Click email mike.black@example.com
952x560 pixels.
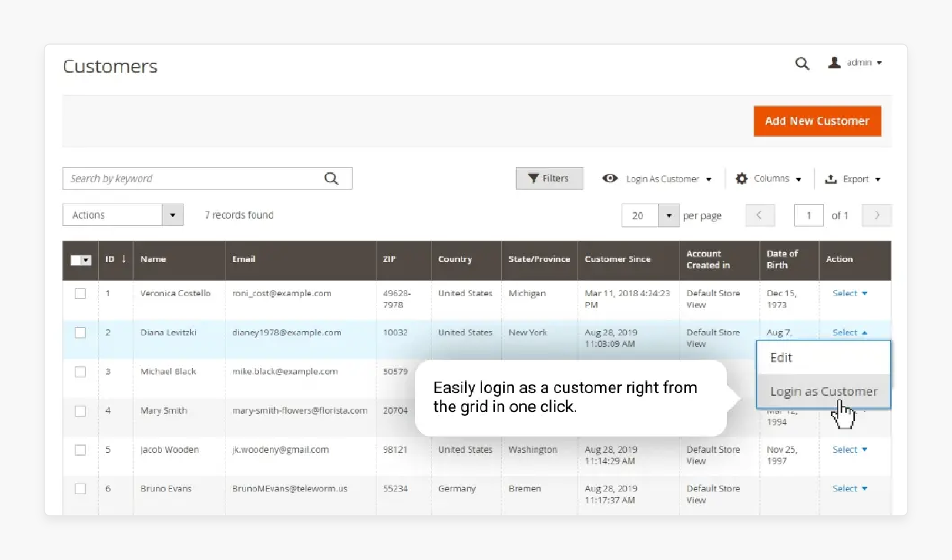pos(285,371)
